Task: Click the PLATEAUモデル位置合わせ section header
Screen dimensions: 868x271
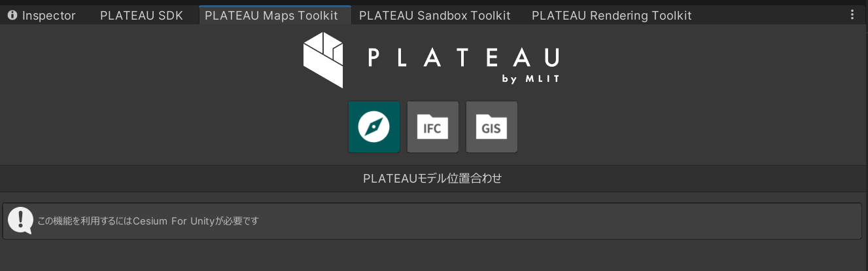Action: (x=434, y=178)
